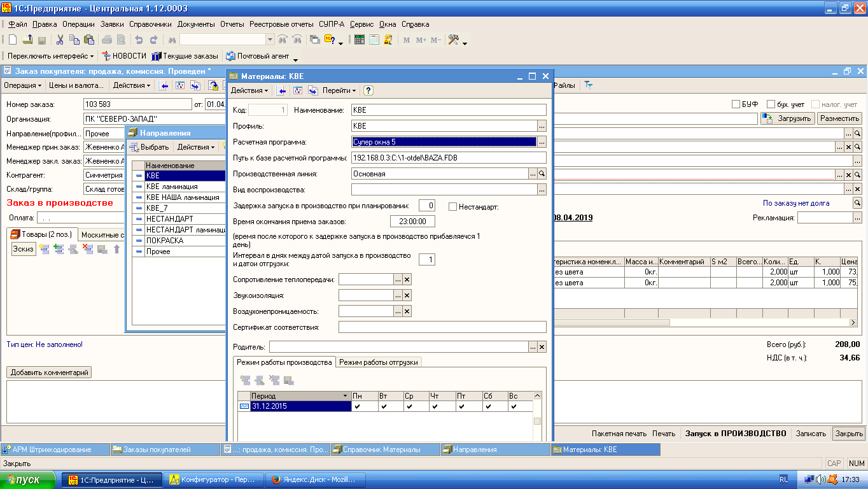Click magnifier icon next to Производственная линия

(542, 174)
